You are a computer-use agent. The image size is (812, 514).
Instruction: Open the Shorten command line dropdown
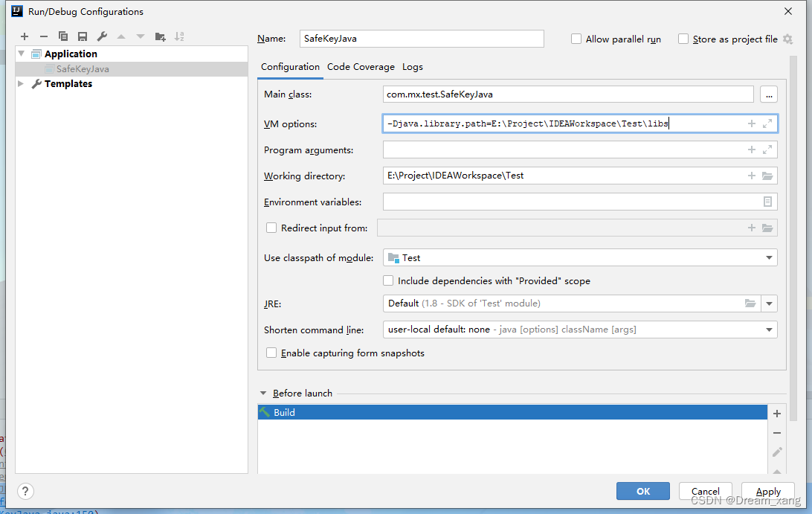point(769,330)
